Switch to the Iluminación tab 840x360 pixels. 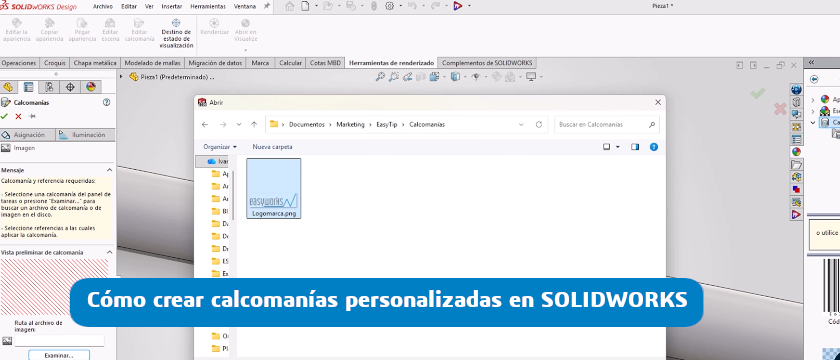(85, 135)
